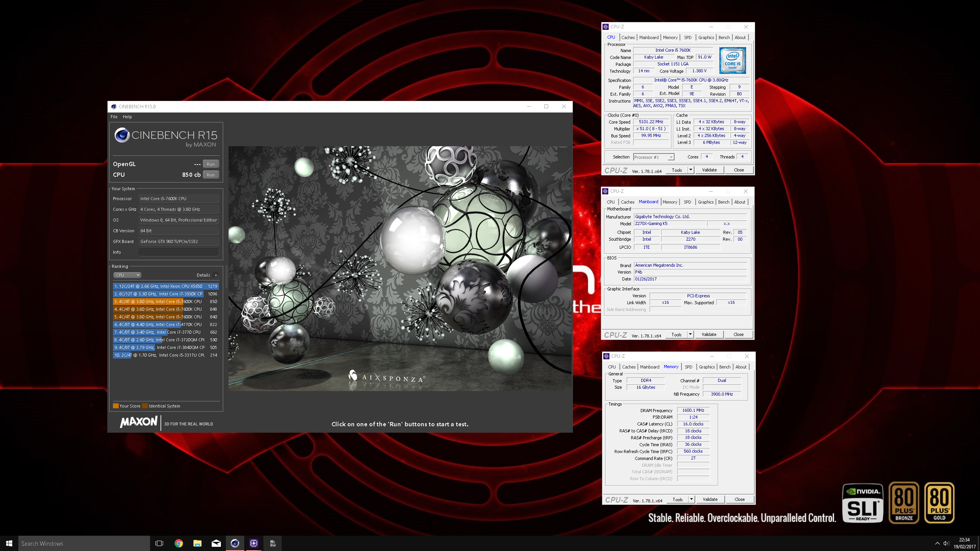Open Mainboard tab in bottom CPU-Z window
Viewport: 980px width, 551px height.
tap(650, 367)
